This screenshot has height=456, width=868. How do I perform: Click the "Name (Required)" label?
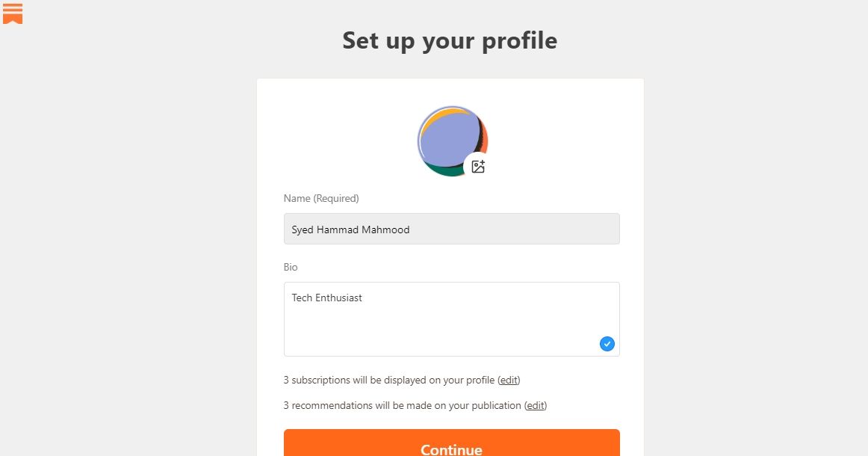click(321, 198)
